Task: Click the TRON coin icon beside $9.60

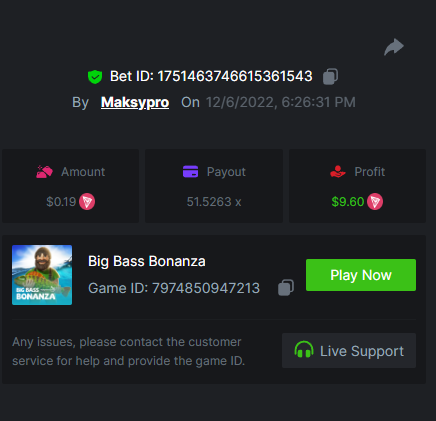Action: click(375, 202)
